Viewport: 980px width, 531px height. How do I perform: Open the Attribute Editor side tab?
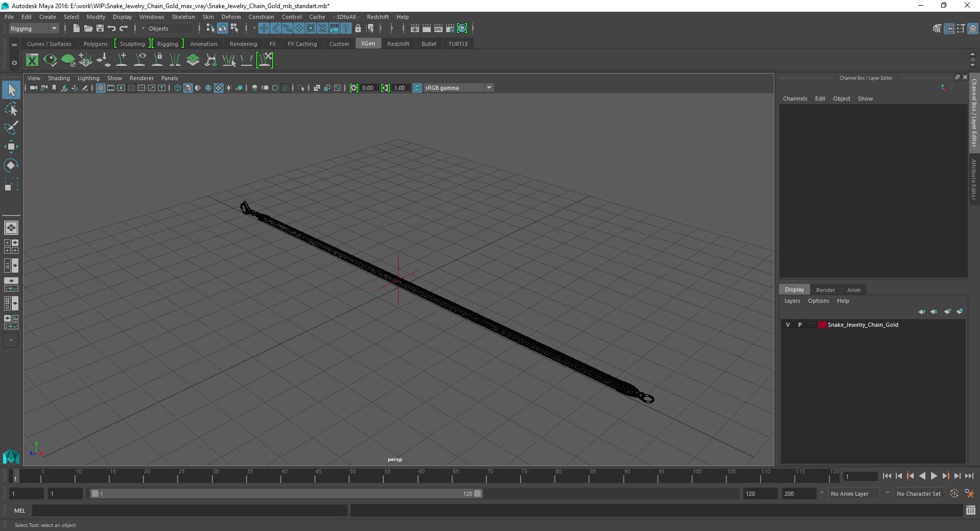click(x=974, y=179)
